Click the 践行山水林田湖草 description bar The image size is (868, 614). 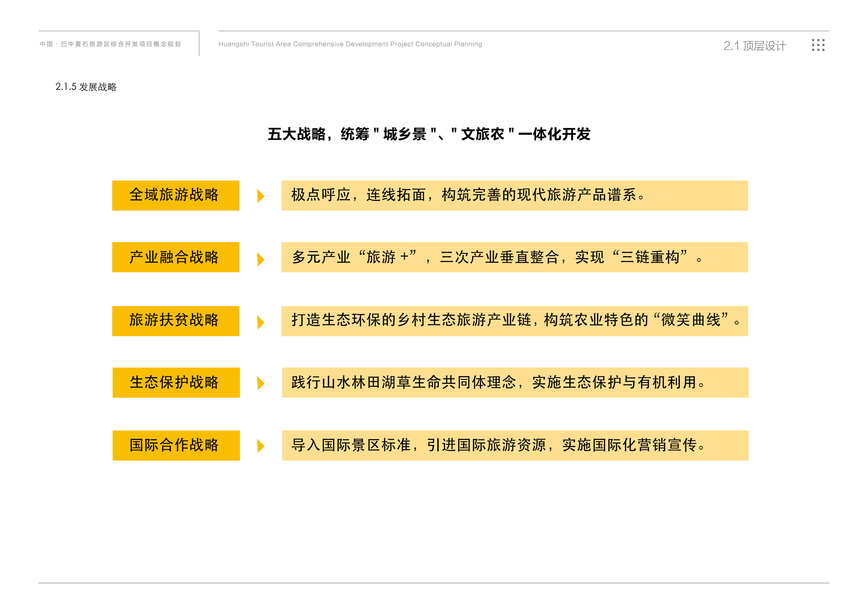[x=515, y=382]
